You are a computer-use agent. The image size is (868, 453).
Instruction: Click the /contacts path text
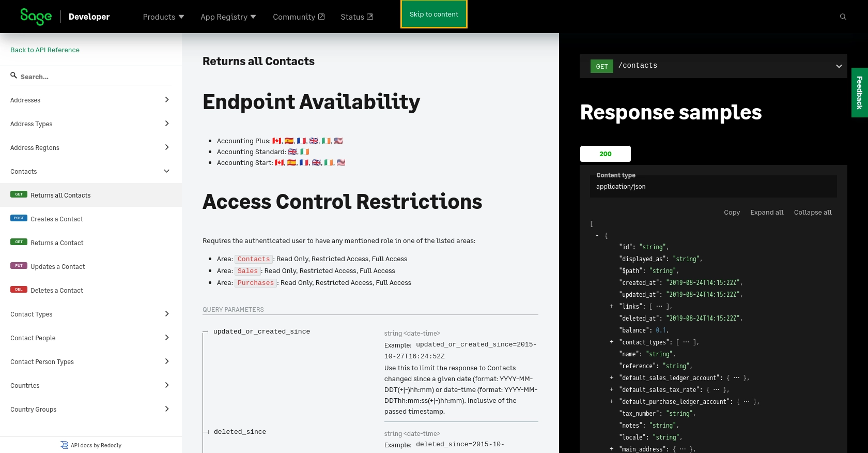click(638, 66)
